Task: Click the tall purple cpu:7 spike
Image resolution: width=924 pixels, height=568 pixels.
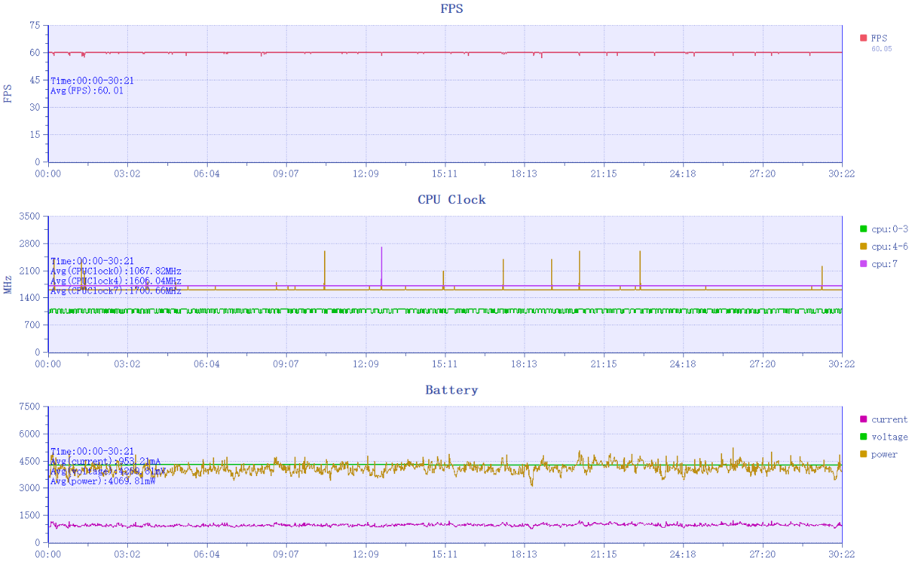Action: (382, 259)
